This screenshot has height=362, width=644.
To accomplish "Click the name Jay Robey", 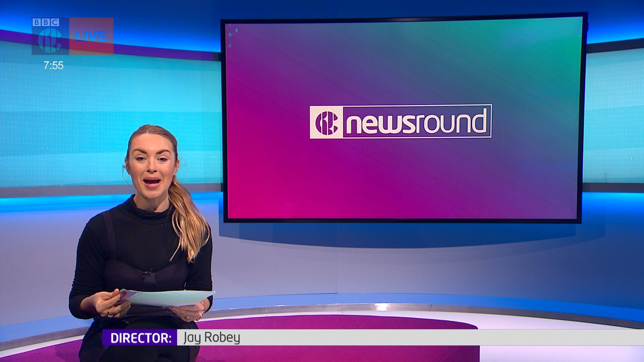I will tap(211, 337).
